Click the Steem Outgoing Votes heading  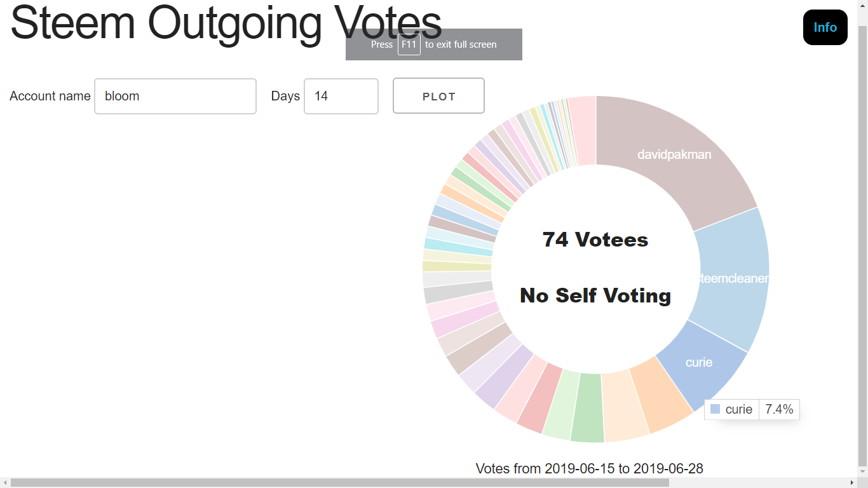point(226,22)
